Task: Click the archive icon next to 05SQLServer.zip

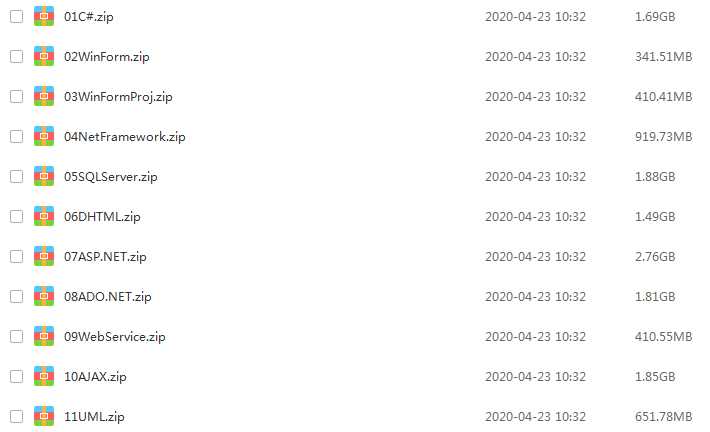Action: click(x=44, y=176)
